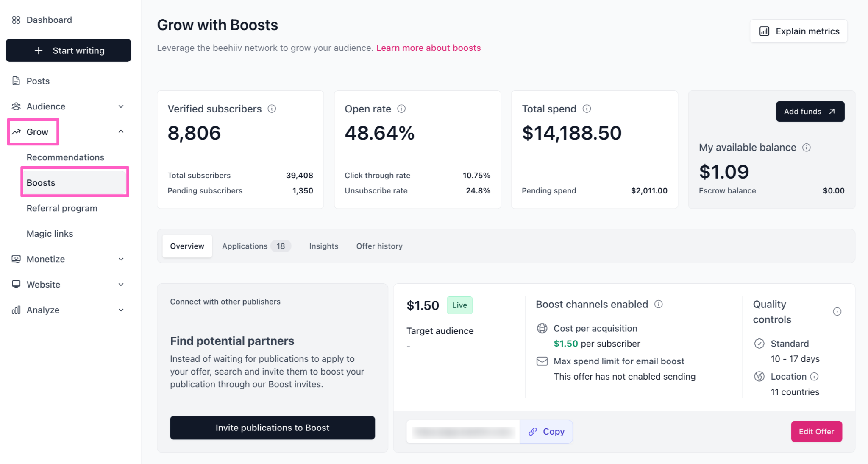Follow Learn more about boosts link
Viewport: 868px width, 464px height.
(x=428, y=48)
